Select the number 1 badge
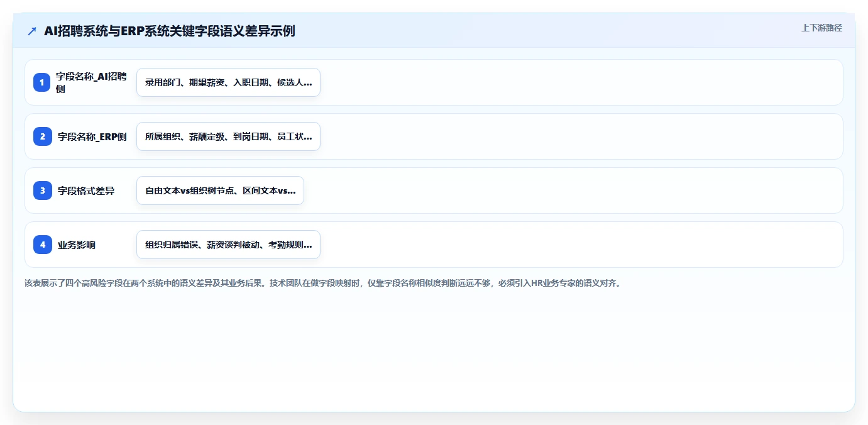Viewport: 868px width, 425px height. click(42, 82)
